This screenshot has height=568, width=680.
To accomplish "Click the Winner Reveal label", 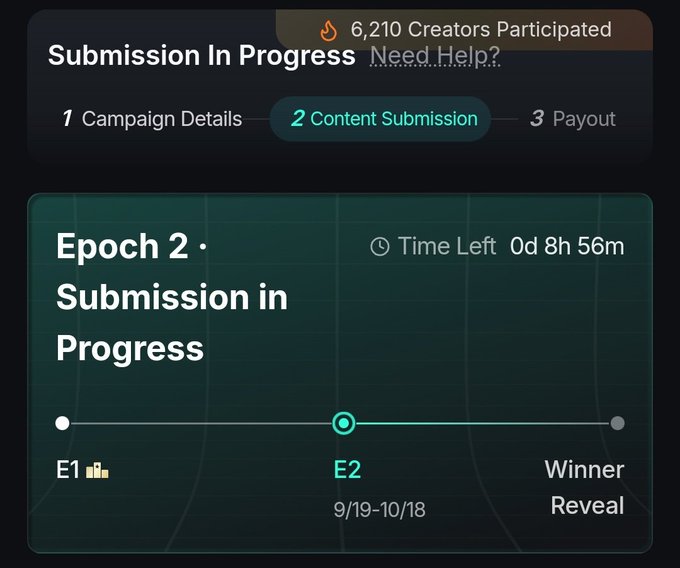I will coord(585,487).
